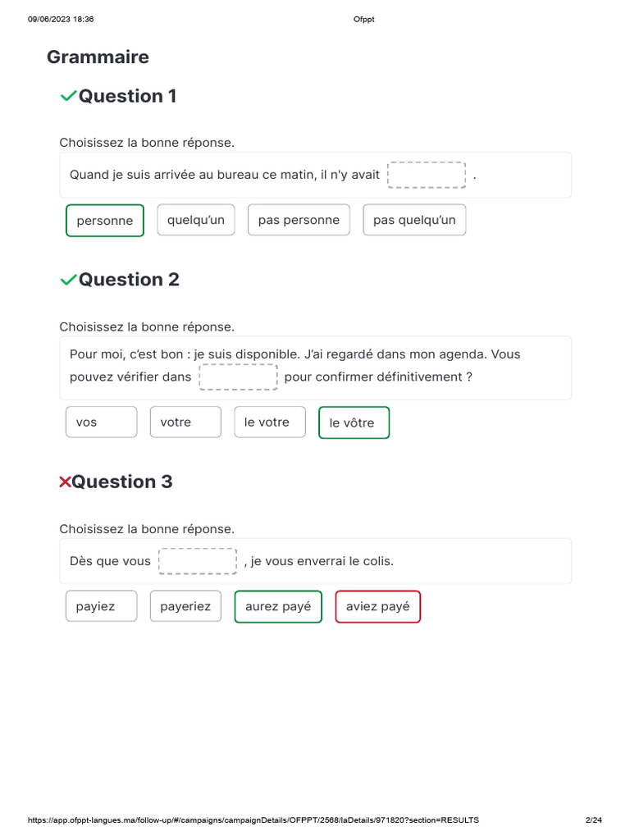Click the blank after "Dès que vous"

coord(198,561)
